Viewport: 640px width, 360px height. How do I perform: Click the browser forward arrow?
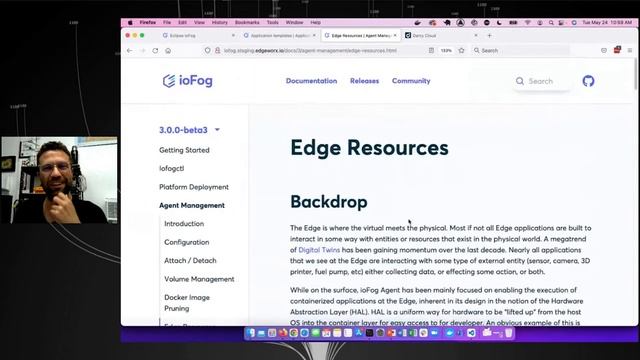[142, 51]
